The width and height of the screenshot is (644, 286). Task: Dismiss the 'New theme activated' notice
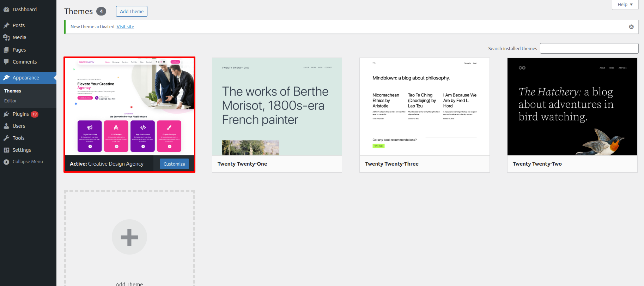(631, 27)
